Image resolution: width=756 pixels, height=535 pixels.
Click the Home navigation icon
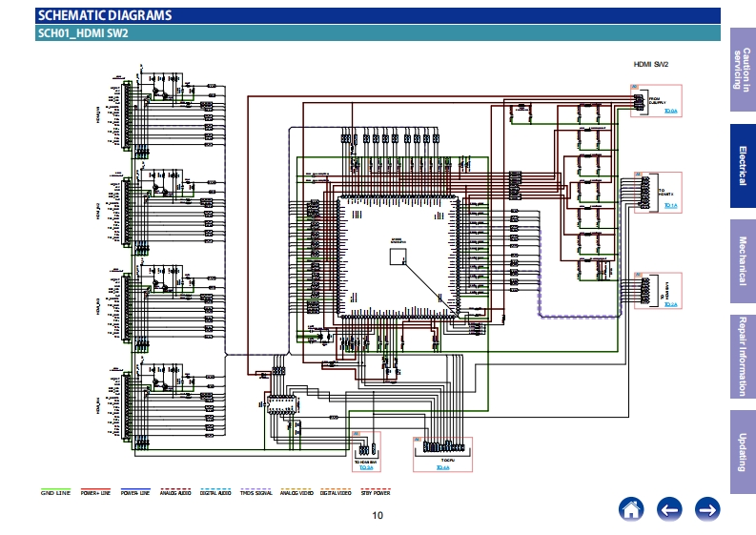[x=631, y=509]
